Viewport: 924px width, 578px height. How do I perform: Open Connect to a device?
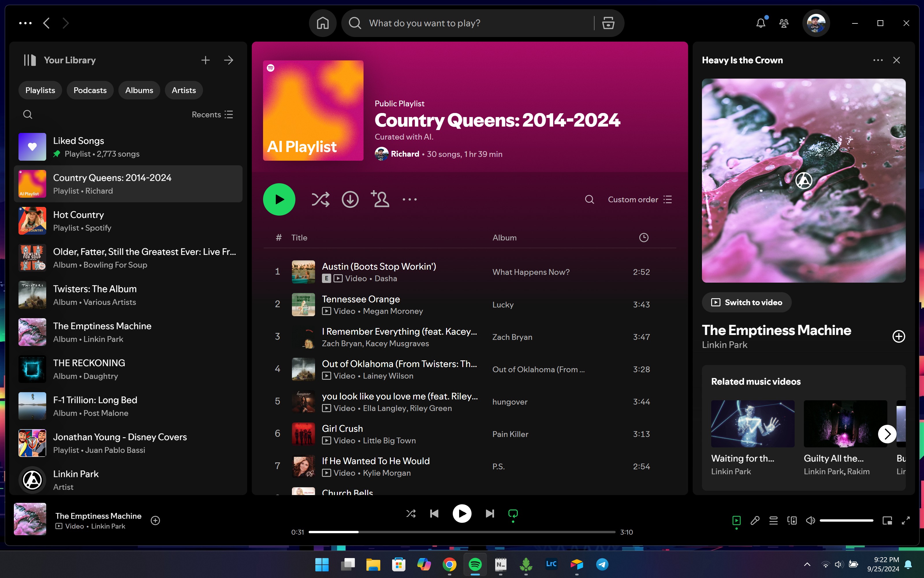(792, 520)
